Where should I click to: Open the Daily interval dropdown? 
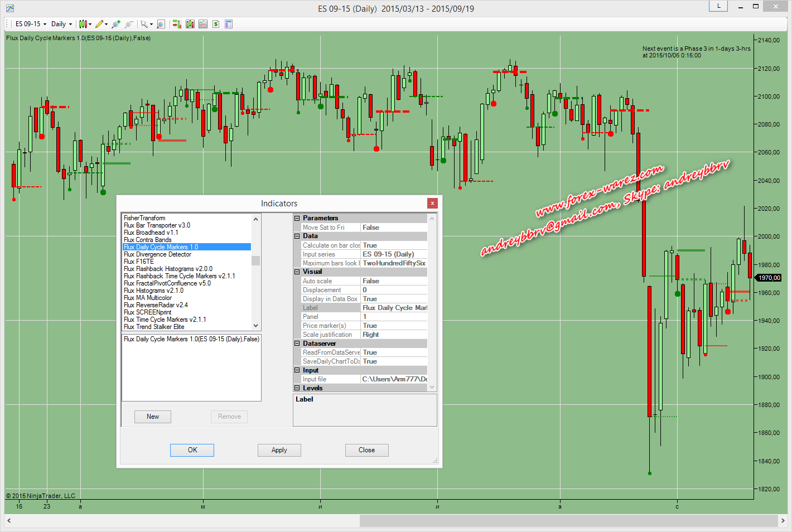(x=61, y=24)
